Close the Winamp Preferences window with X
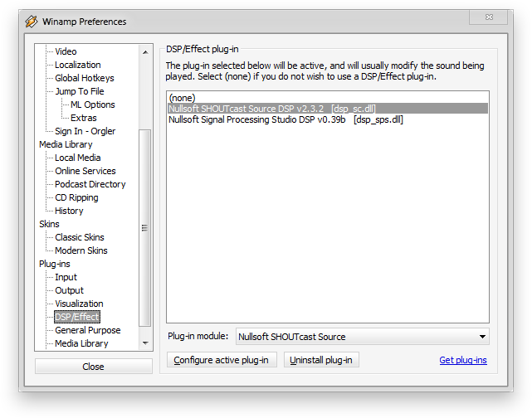The width and height of the screenshot is (532, 418). click(489, 17)
